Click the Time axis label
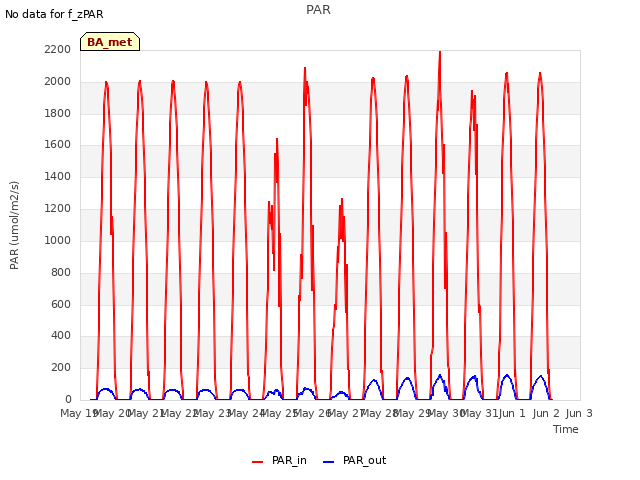This screenshot has width=640, height=480. 566,429
